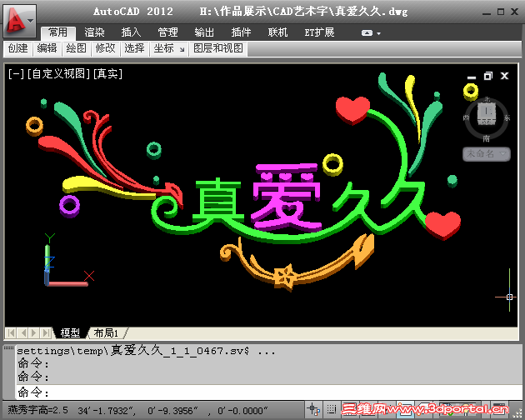Expand the 创建 ribbon panel
Screen dimensions: 525x420
pyautogui.click(x=18, y=48)
